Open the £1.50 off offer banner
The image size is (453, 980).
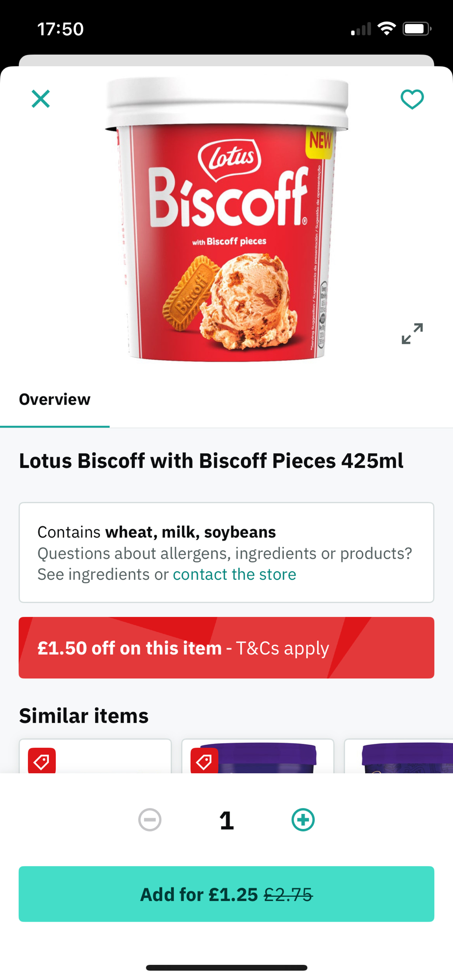226,648
